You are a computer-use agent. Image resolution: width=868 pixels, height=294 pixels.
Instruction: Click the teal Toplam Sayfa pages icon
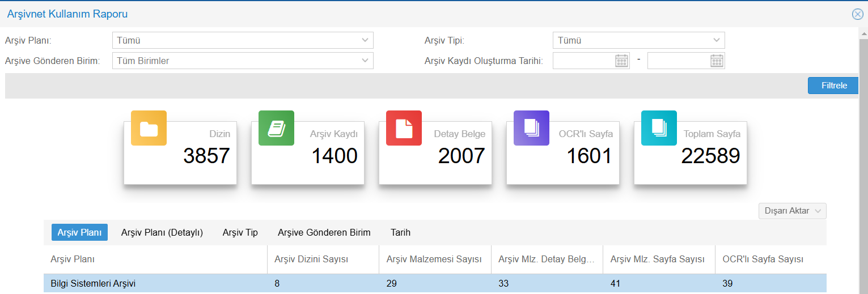click(659, 128)
